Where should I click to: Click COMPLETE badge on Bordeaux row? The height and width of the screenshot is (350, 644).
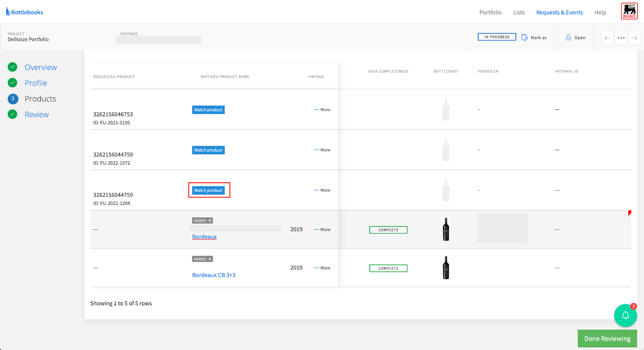388,230
